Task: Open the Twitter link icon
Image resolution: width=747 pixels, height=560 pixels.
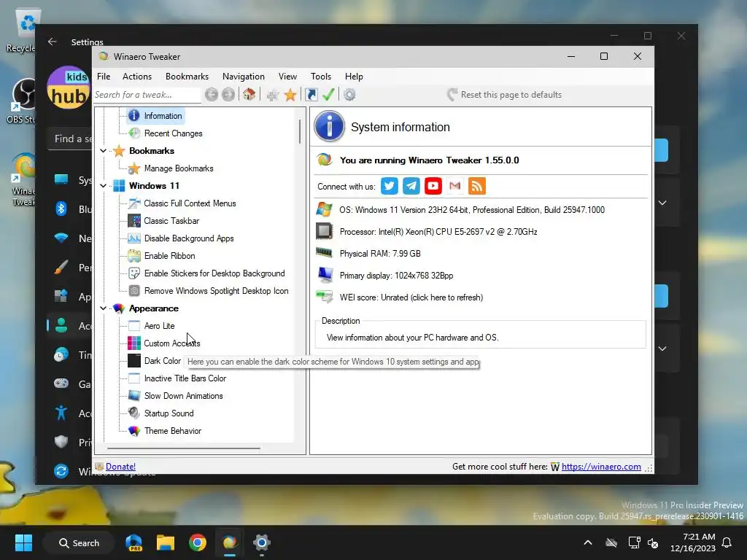Action: click(390, 186)
